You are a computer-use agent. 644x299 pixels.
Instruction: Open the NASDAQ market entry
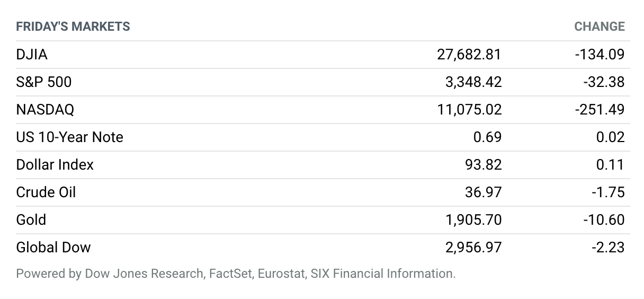click(45, 109)
